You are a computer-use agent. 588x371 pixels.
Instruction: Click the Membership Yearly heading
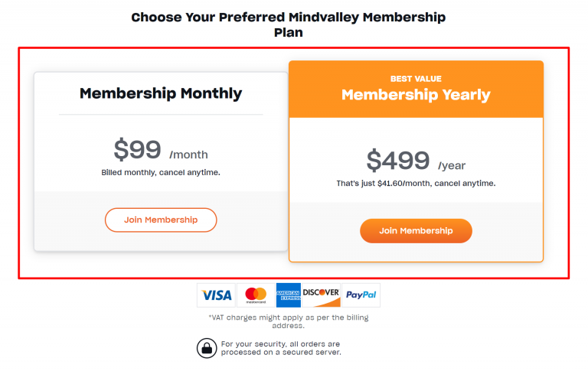tap(416, 95)
